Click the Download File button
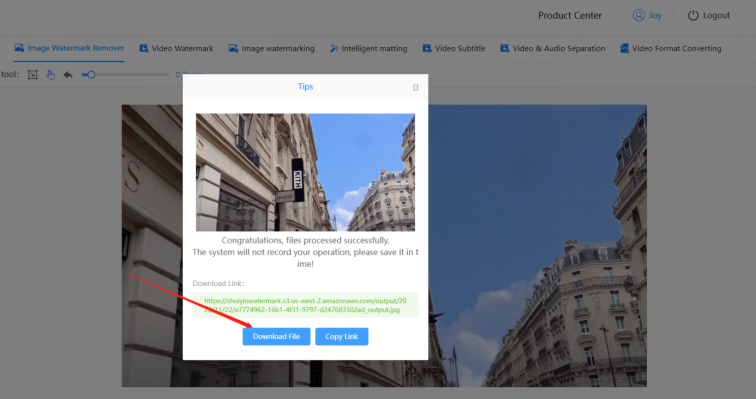The image size is (756, 399). click(x=276, y=336)
